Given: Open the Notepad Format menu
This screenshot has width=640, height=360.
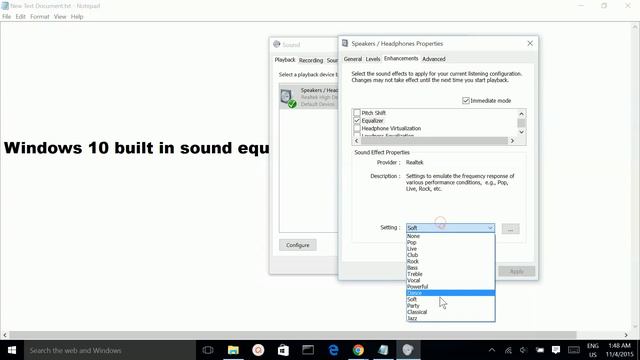Looking at the screenshot, I should tap(40, 17).
